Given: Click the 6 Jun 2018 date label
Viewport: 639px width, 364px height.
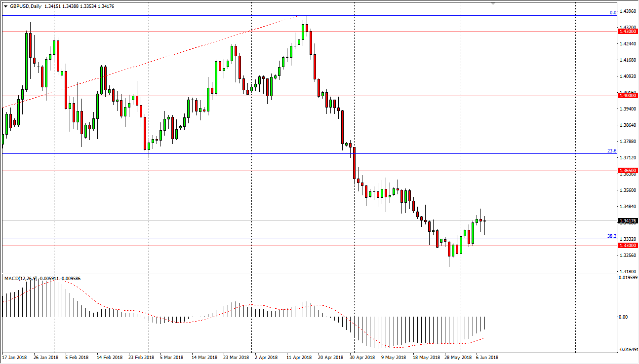Looking at the screenshot, I should click(x=486, y=357).
